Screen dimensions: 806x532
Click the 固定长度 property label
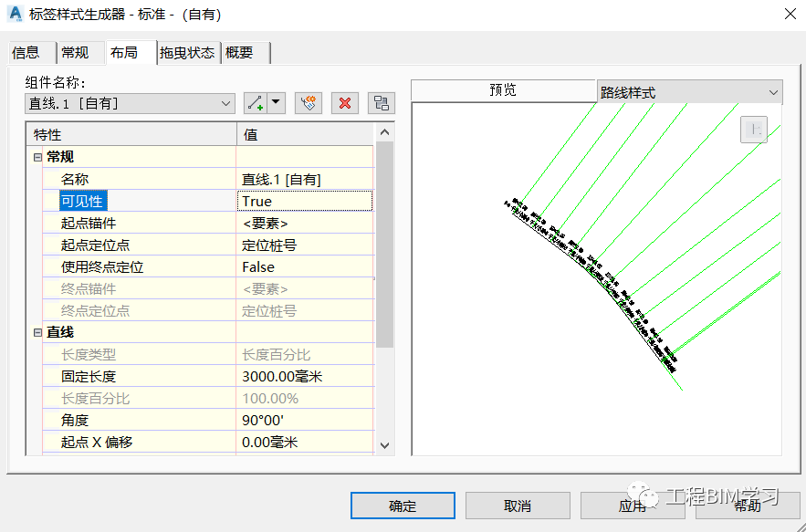click(x=89, y=377)
